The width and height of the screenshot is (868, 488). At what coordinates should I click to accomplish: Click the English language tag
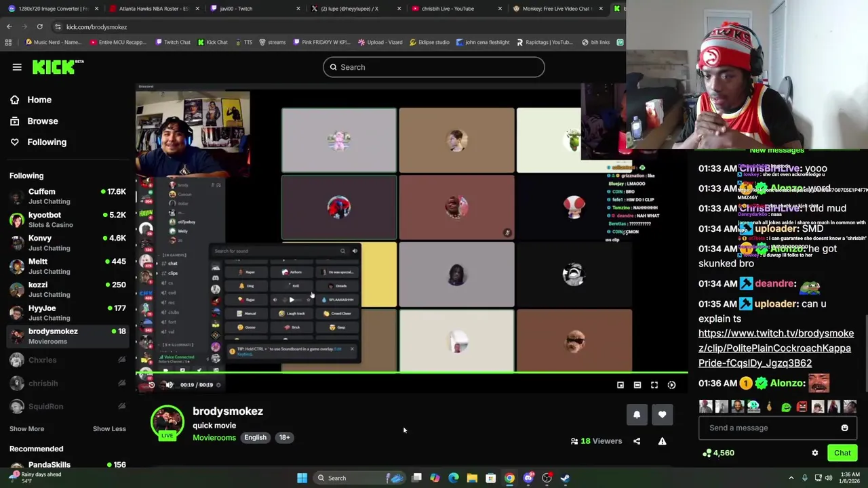click(255, 437)
